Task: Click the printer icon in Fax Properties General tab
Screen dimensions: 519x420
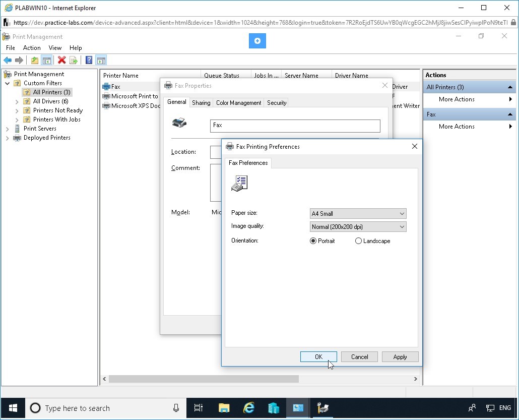Action: tap(179, 123)
